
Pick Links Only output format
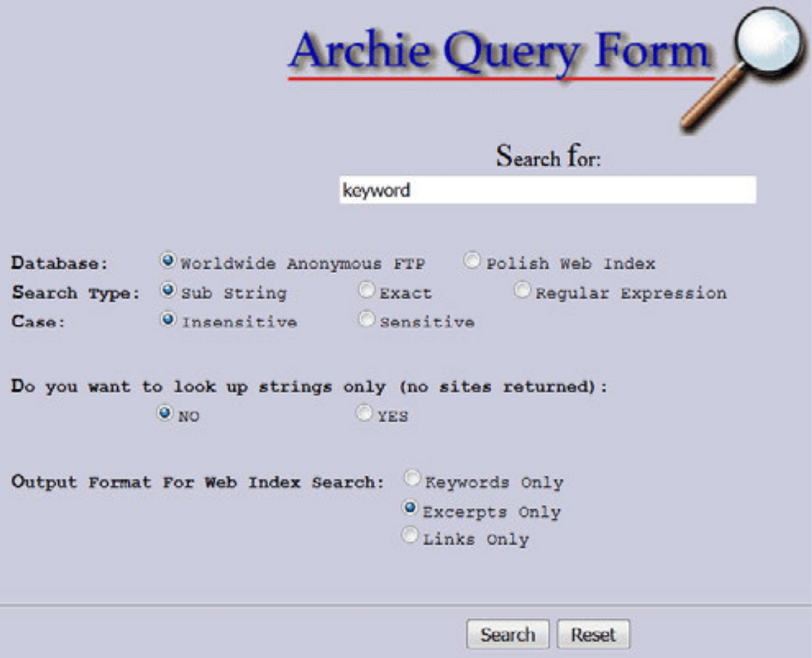pyautogui.click(x=410, y=537)
